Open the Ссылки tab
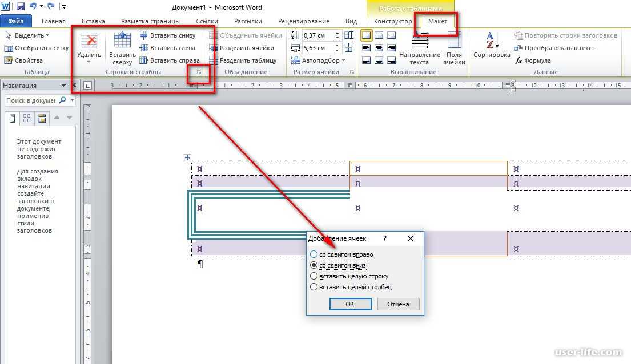The width and height of the screenshot is (631, 364). click(207, 21)
